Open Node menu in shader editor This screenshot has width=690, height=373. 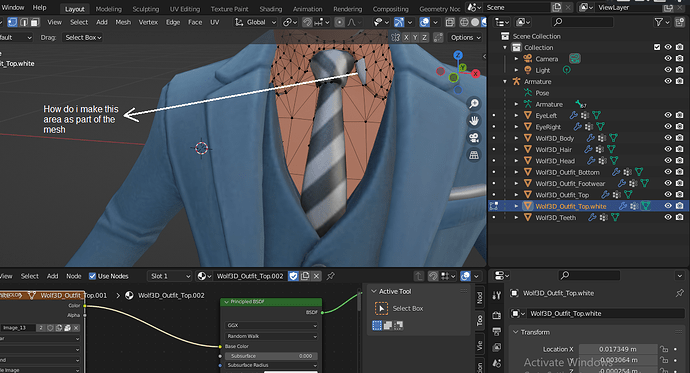point(73,276)
